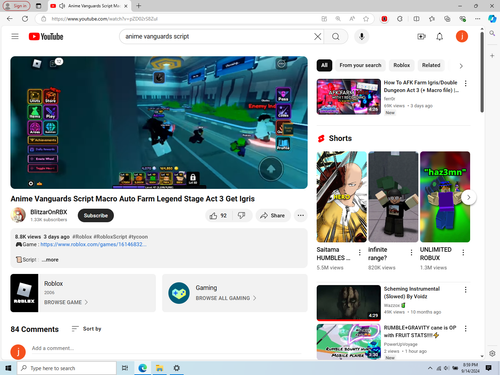Open the Create video button
The width and height of the screenshot is (500, 375).
point(421,36)
